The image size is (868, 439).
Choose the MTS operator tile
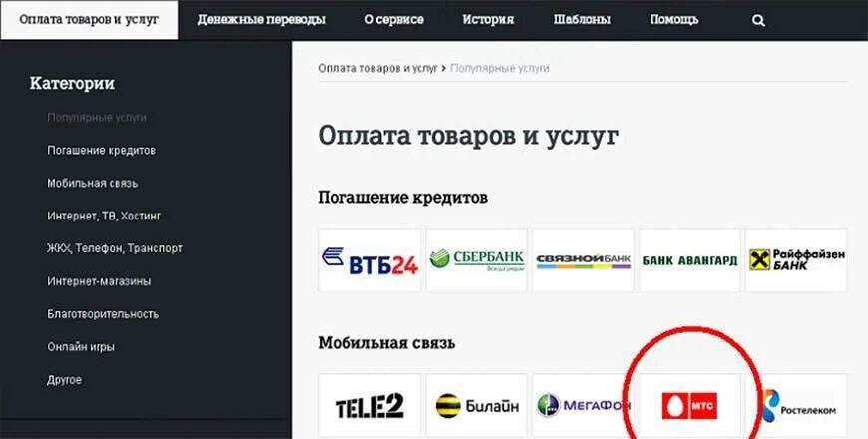click(689, 405)
